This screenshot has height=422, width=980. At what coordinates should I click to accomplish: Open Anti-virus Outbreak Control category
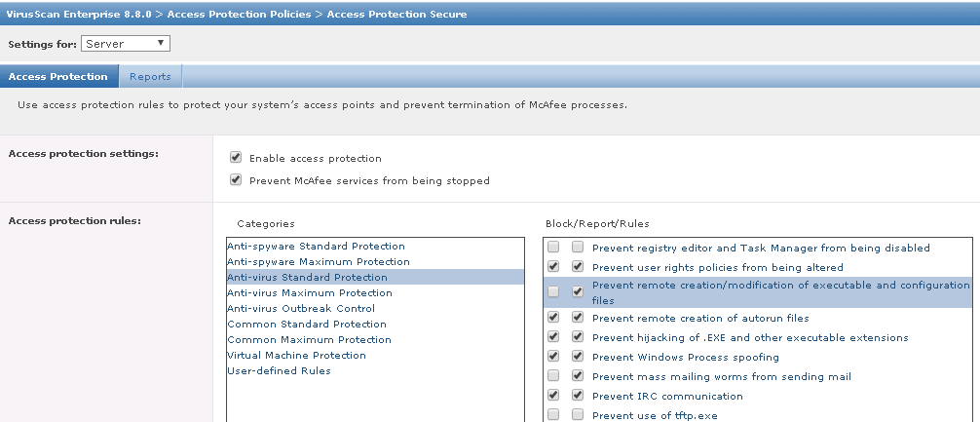301,308
